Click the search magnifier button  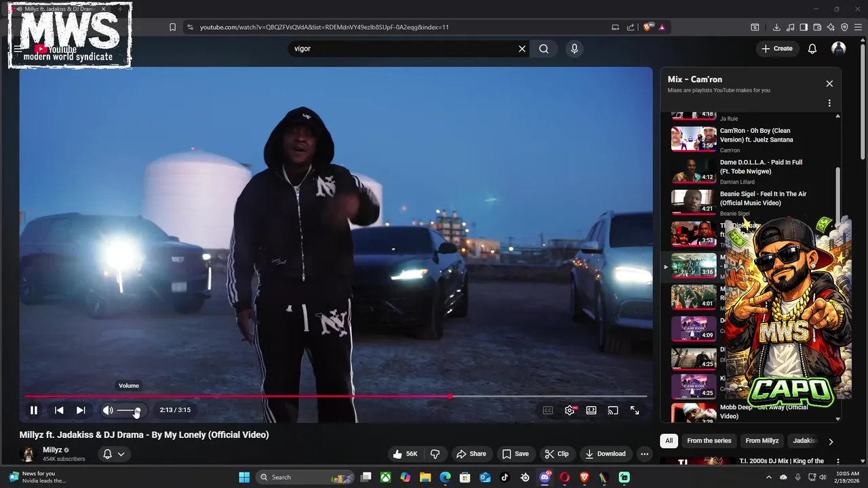pyautogui.click(x=544, y=49)
